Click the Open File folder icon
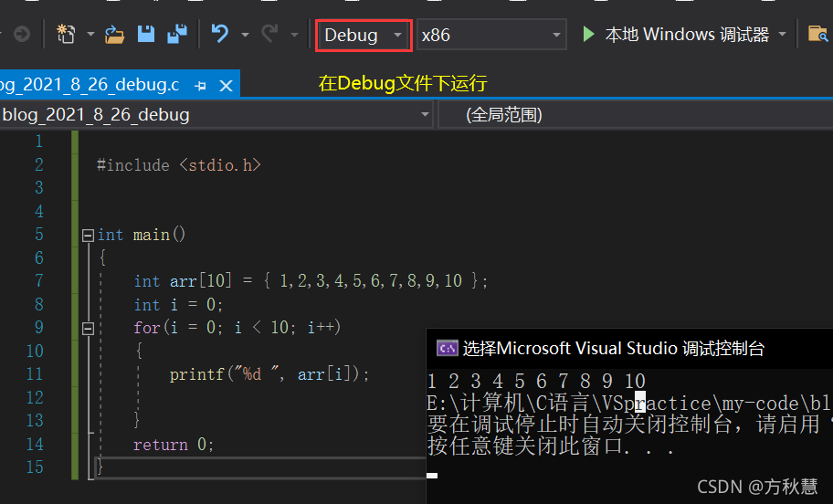 coord(115,35)
